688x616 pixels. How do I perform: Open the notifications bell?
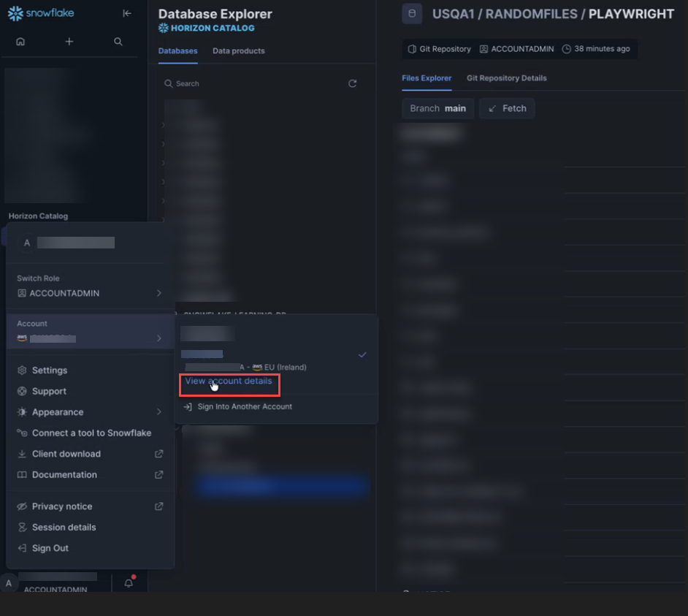129,582
